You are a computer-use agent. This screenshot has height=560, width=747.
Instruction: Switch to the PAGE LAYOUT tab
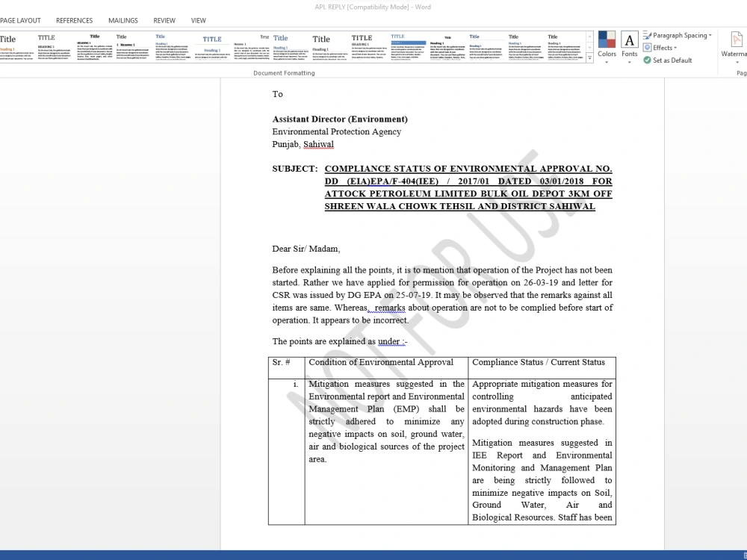click(21, 20)
